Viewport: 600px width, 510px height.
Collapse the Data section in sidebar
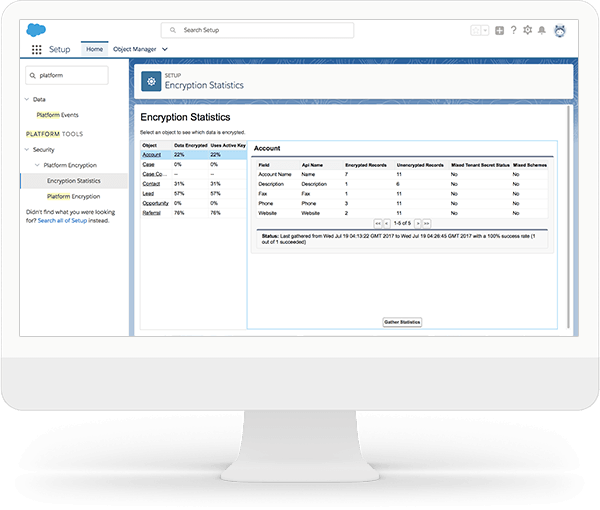[27, 99]
